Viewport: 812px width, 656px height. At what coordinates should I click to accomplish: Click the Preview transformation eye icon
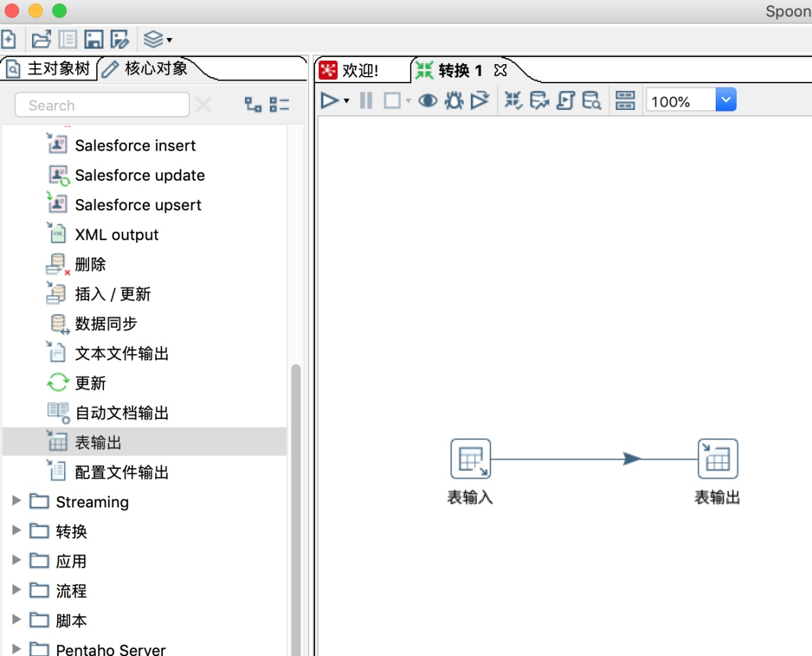(x=428, y=101)
